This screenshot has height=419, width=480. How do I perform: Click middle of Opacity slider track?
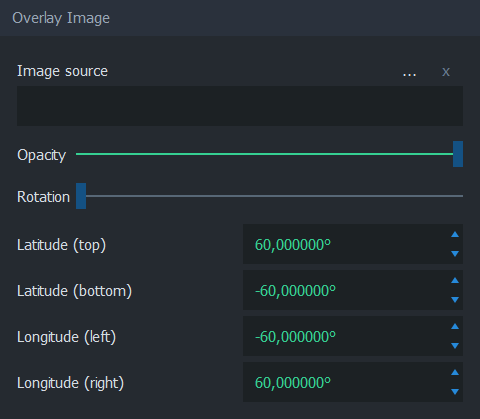tap(269, 154)
